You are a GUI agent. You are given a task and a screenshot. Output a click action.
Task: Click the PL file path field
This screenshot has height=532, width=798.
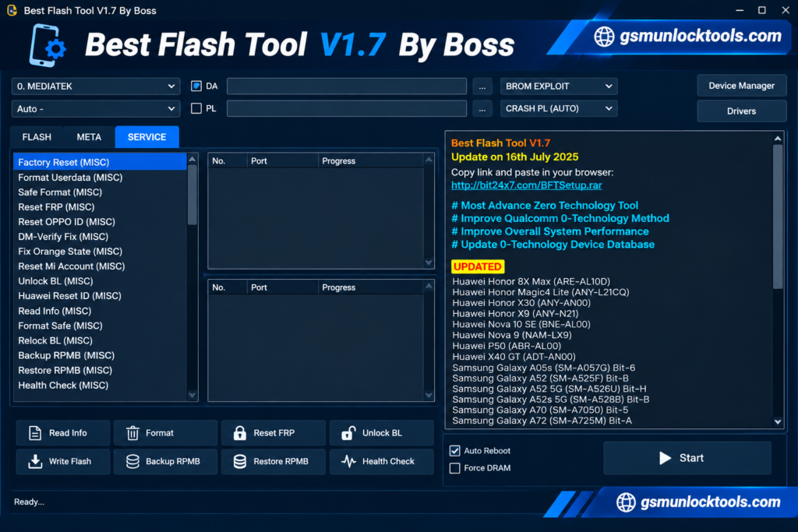point(347,108)
